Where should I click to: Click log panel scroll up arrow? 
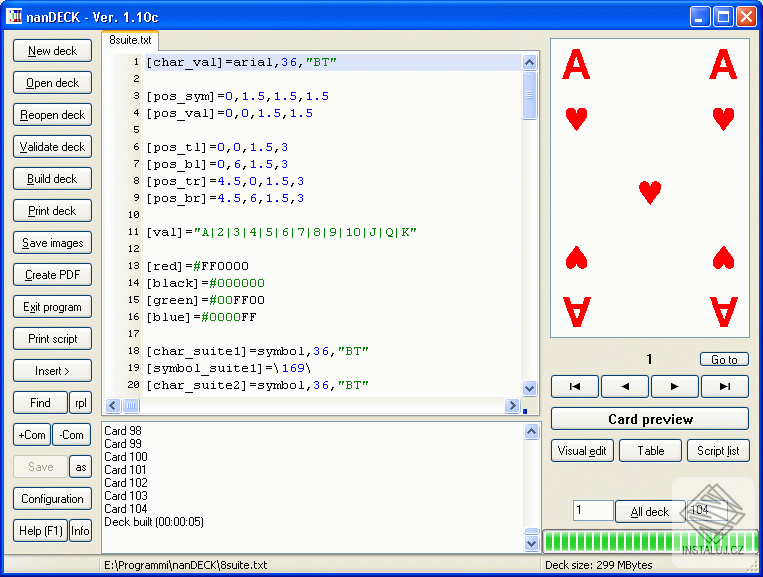(x=531, y=432)
